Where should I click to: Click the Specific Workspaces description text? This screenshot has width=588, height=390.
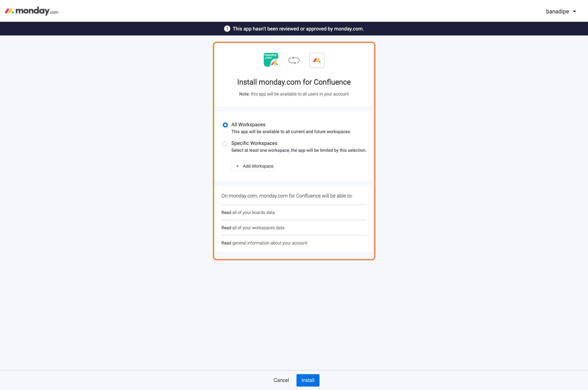coord(299,150)
